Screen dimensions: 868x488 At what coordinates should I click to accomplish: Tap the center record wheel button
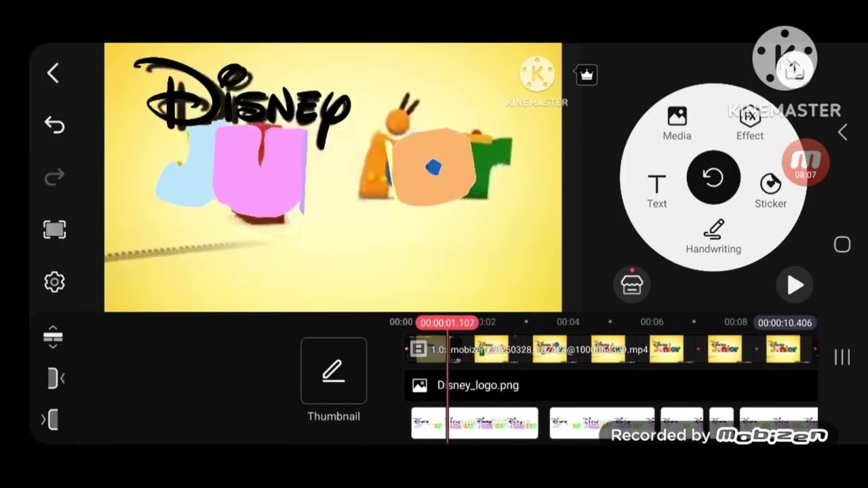713,178
